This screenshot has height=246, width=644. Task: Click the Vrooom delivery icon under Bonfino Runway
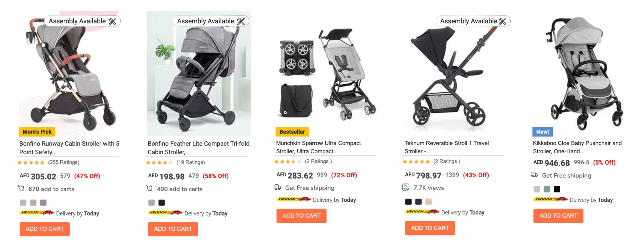[37, 213]
